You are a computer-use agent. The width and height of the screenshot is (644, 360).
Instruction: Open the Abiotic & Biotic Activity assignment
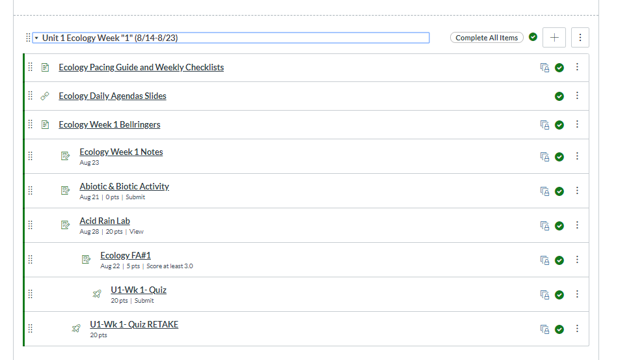[124, 186]
